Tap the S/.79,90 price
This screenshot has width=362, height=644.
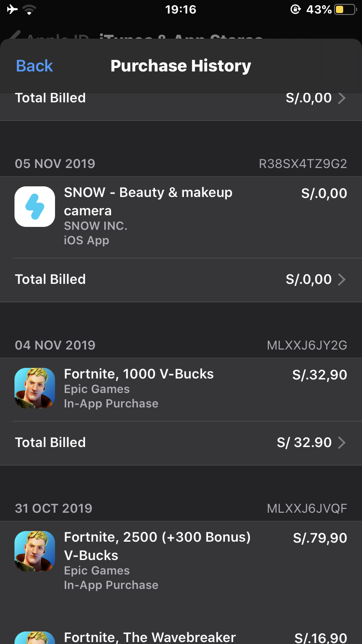(x=320, y=538)
